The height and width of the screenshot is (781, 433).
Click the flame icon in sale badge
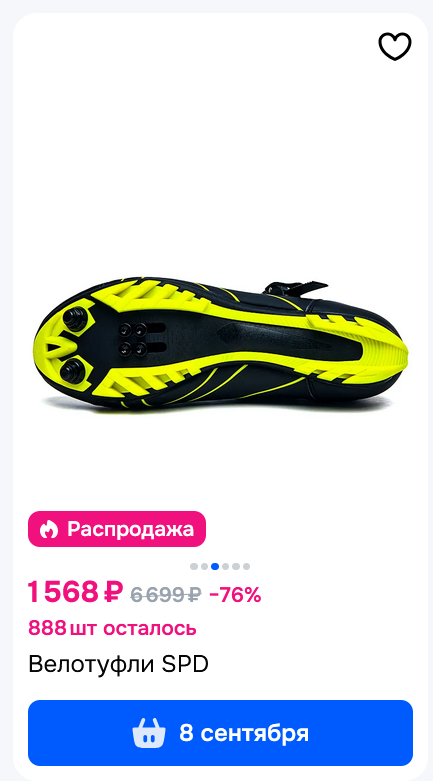click(49, 529)
